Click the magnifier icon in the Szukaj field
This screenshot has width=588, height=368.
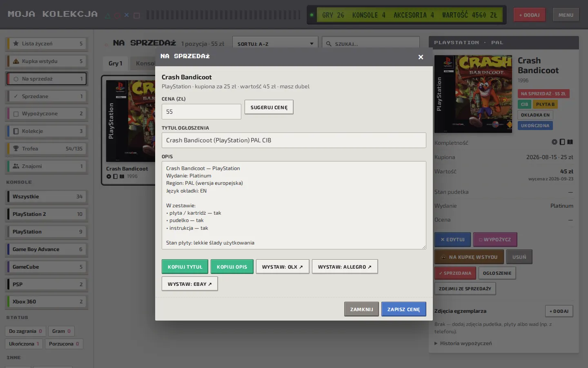tap(329, 44)
